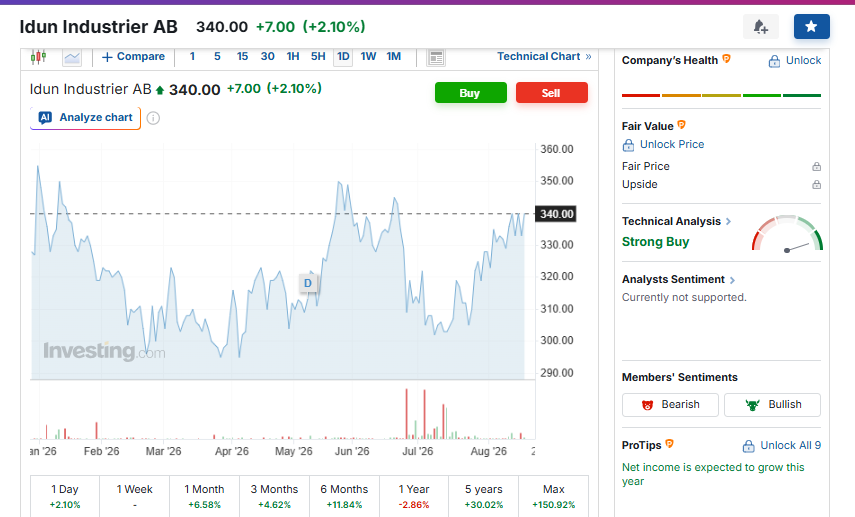Open the chart info circle icon
This screenshot has width=855, height=517.
(153, 118)
